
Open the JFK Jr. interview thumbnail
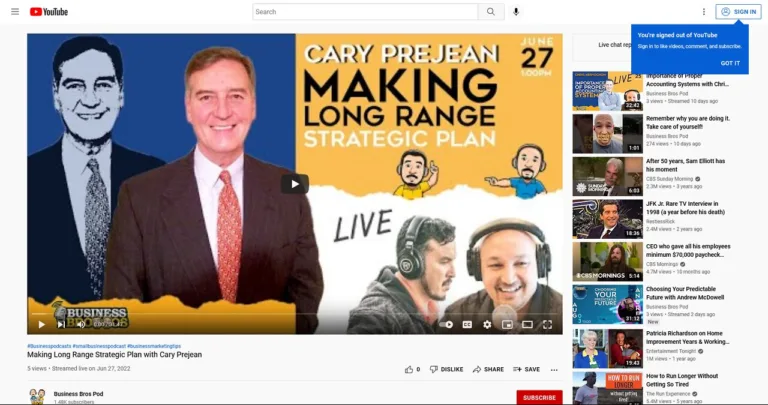[x=607, y=219]
